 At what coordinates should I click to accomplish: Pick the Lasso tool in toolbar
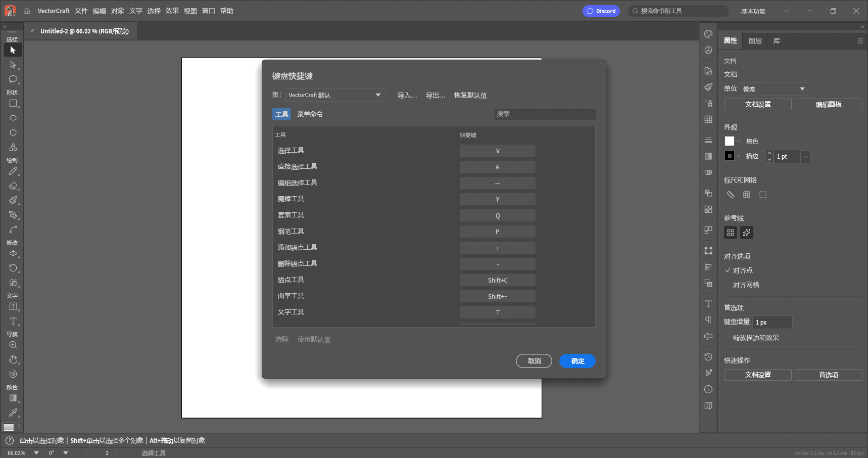click(x=13, y=79)
